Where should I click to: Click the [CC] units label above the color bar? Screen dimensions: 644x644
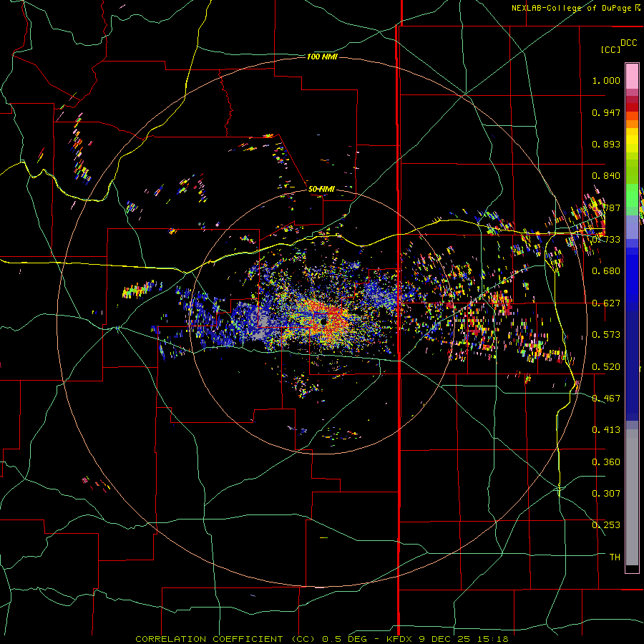(611, 49)
